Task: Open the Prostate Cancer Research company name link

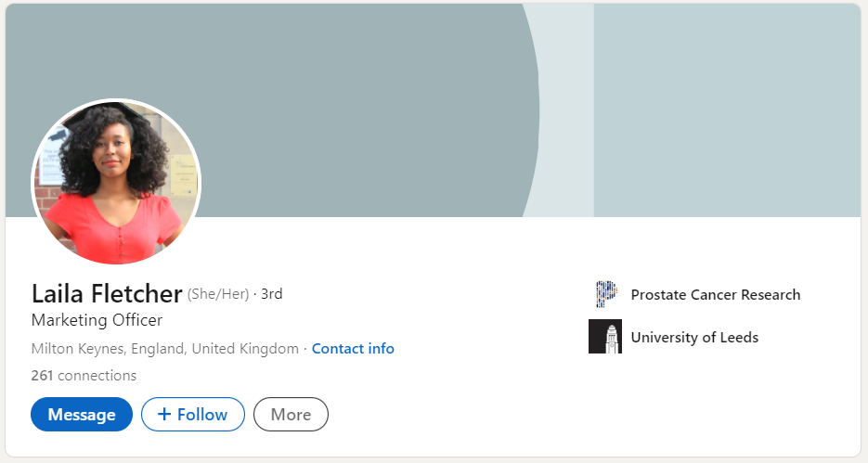Action: click(715, 294)
